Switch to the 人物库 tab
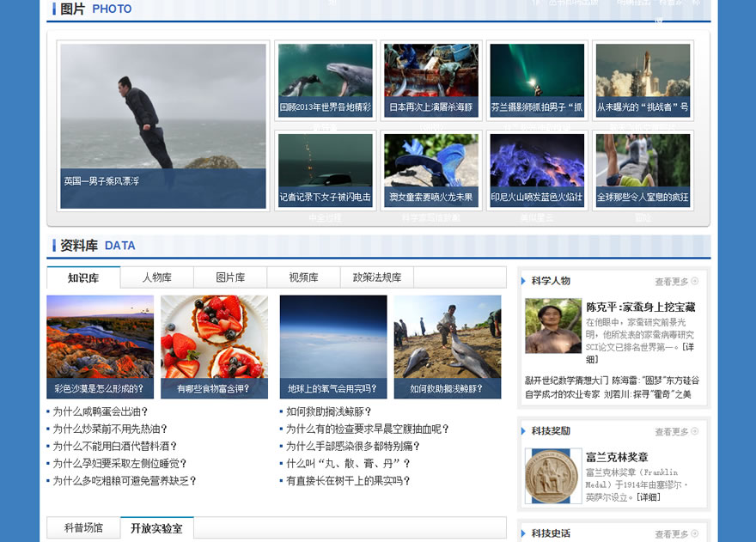Image resolution: width=756 pixels, height=542 pixels. [x=157, y=277]
